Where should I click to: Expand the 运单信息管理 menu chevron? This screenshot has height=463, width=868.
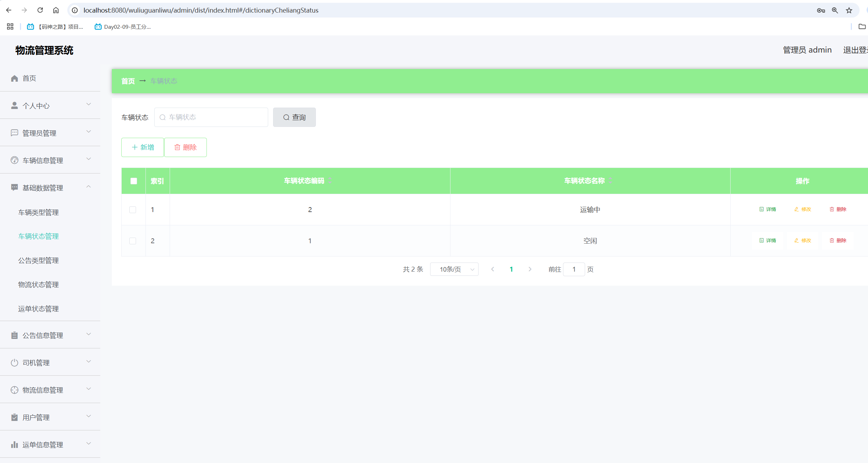tap(89, 443)
